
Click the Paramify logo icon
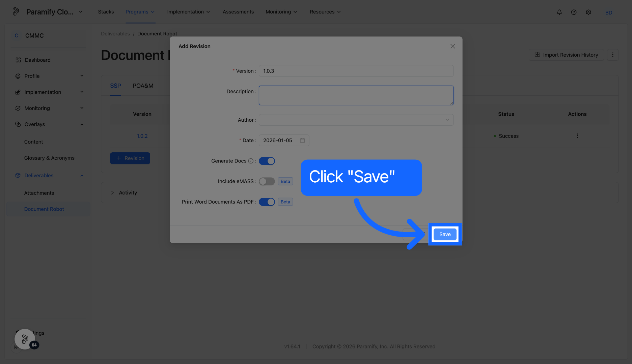click(16, 11)
